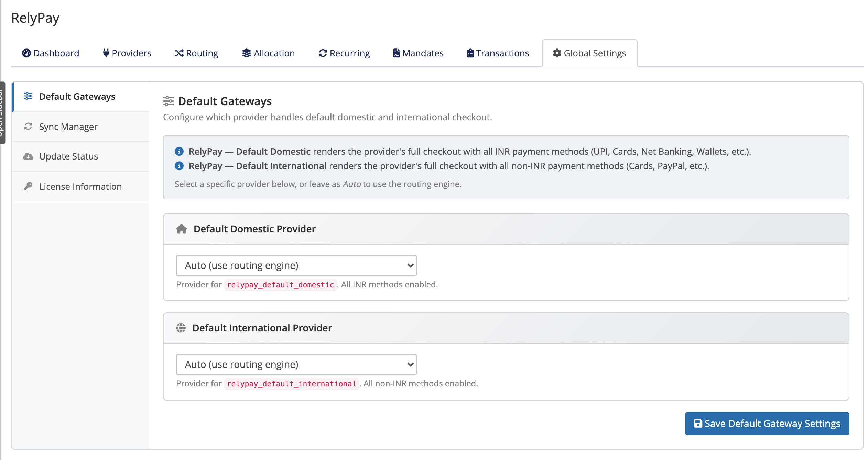868x460 pixels.
Task: Click the Default International Provider panel title
Action: point(262,328)
